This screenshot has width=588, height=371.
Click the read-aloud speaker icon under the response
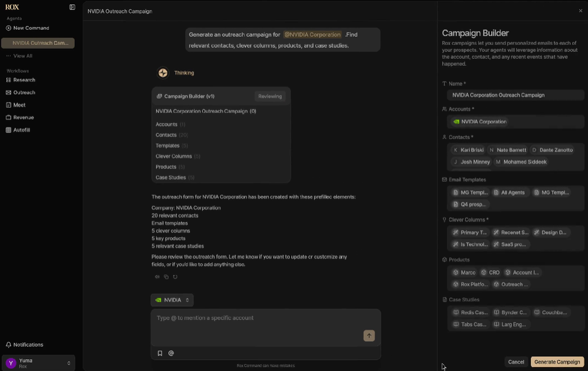coord(158,276)
